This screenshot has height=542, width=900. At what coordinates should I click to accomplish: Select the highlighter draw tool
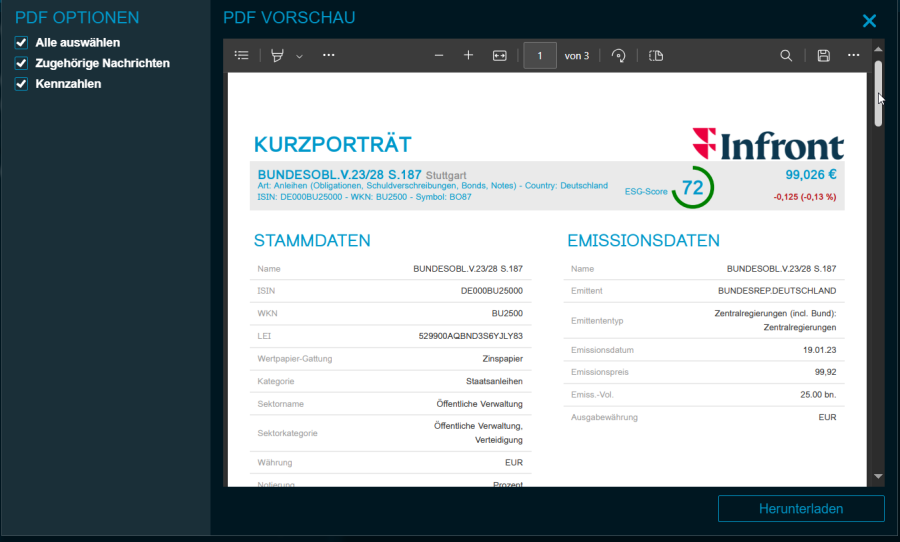click(x=278, y=56)
